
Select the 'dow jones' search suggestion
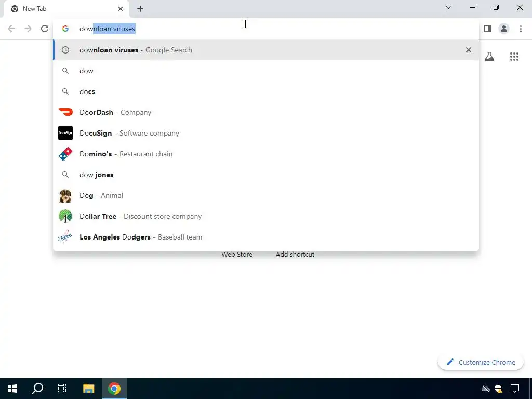coord(266,175)
